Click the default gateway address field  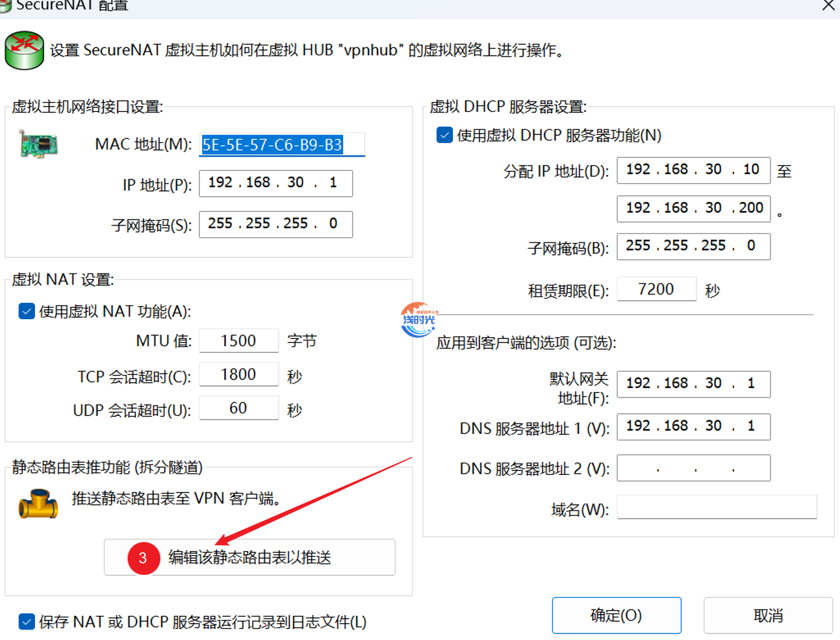pyautogui.click(x=693, y=384)
